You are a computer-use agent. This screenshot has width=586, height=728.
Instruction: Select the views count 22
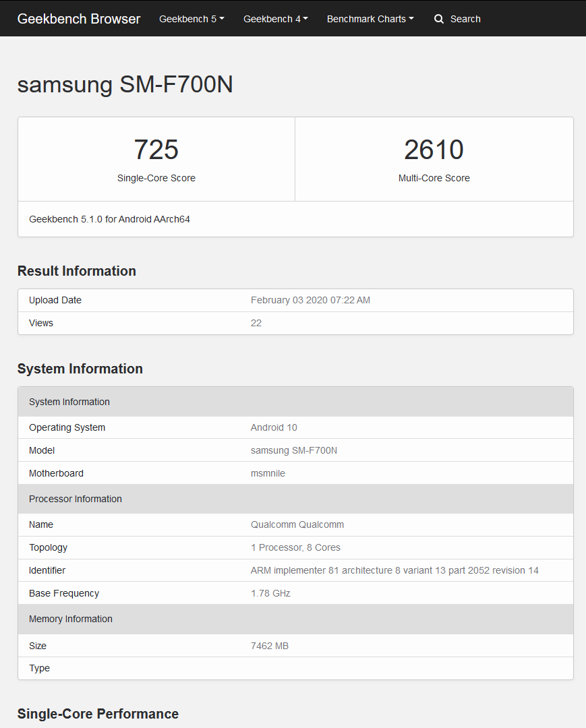point(256,323)
